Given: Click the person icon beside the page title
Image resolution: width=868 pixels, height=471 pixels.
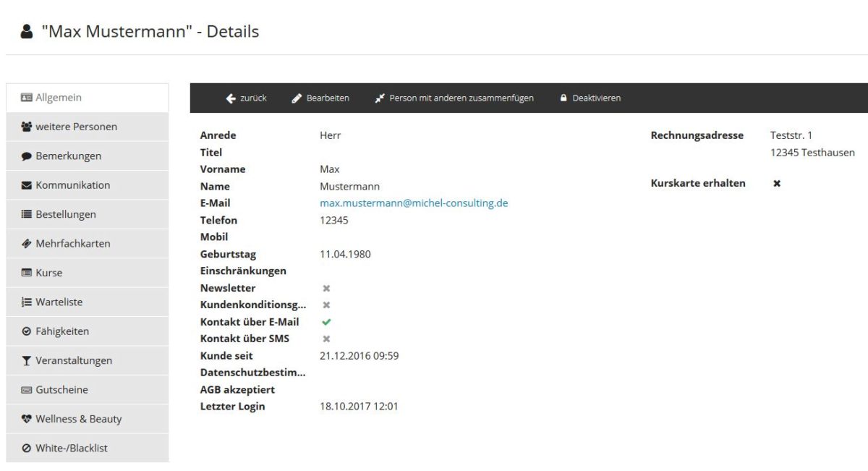Looking at the screenshot, I should pos(27,32).
